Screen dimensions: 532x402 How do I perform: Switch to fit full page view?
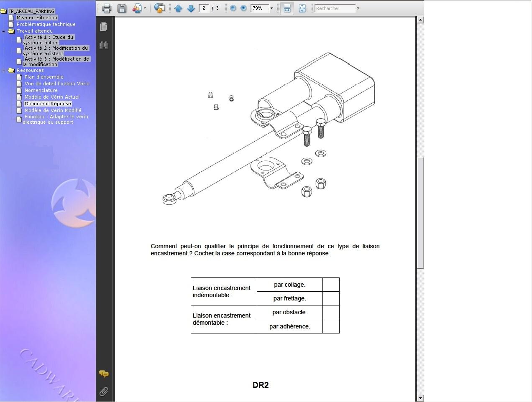pyautogui.click(x=302, y=8)
